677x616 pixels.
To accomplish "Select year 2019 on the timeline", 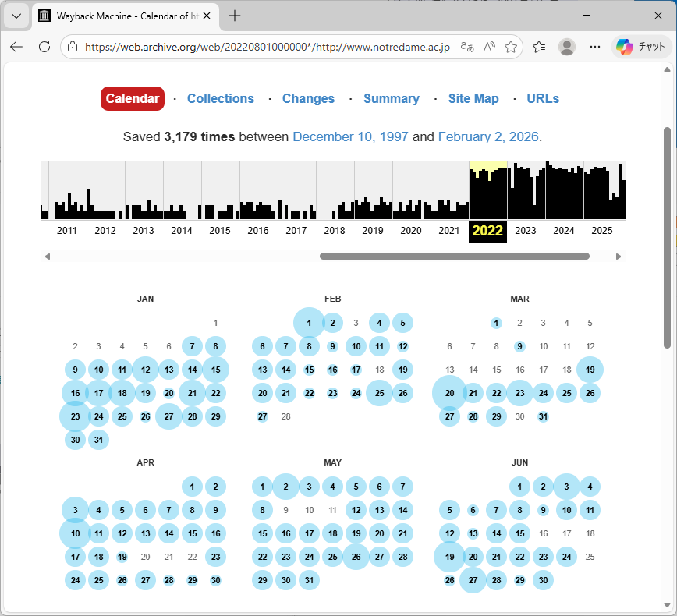I will [x=373, y=230].
